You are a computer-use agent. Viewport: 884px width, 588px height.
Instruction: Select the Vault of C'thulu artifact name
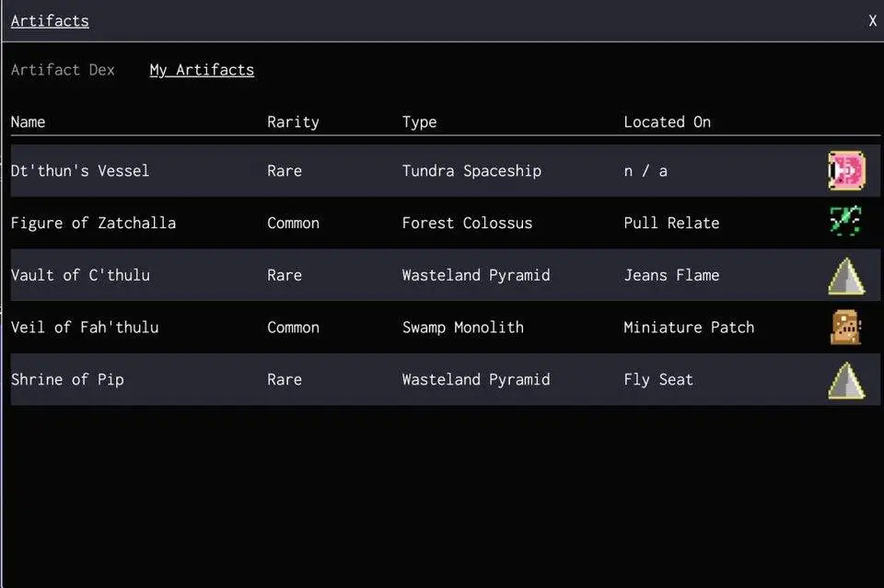(80, 275)
